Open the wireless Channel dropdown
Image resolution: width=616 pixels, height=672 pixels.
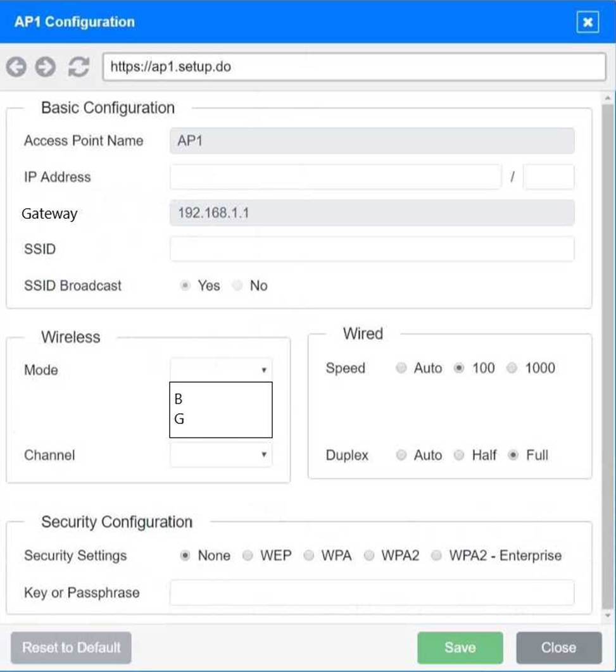point(221,455)
